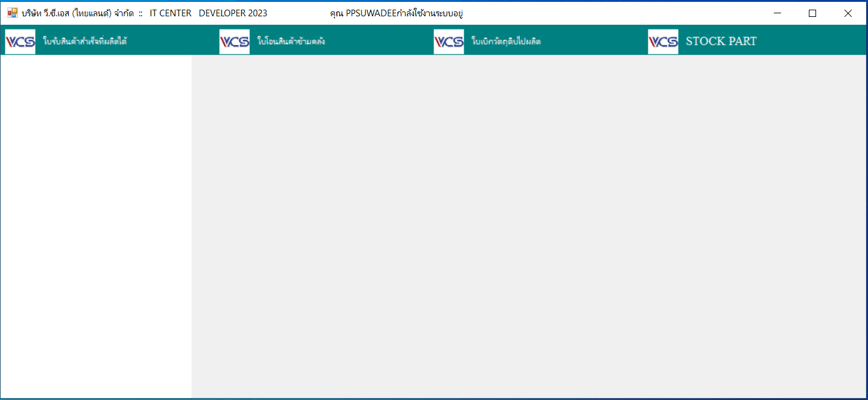Click the บริษัท วี.ซี.เอส company name in title

(77, 13)
